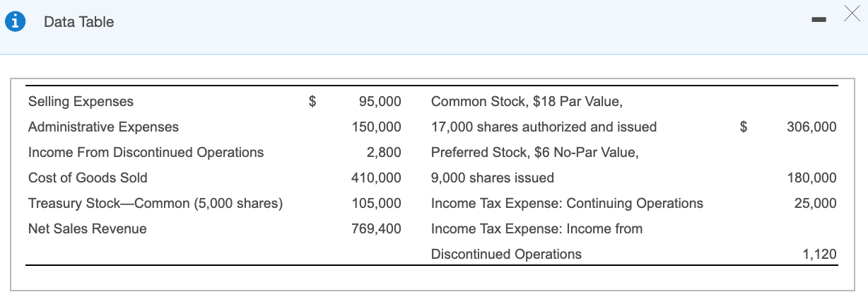Screen dimensions: 868x297
Task: Click the 410,000 Cost of Goods Sold value
Action: coord(377,178)
